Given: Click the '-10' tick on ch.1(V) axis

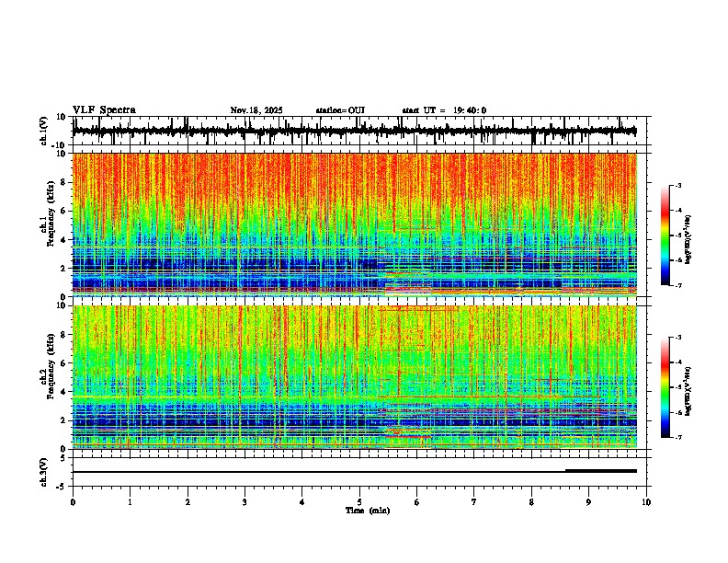Looking at the screenshot, I should (x=60, y=145).
